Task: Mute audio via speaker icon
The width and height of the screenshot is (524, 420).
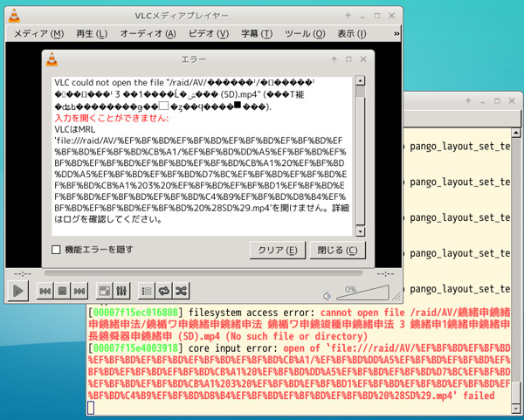Action: 327,296
